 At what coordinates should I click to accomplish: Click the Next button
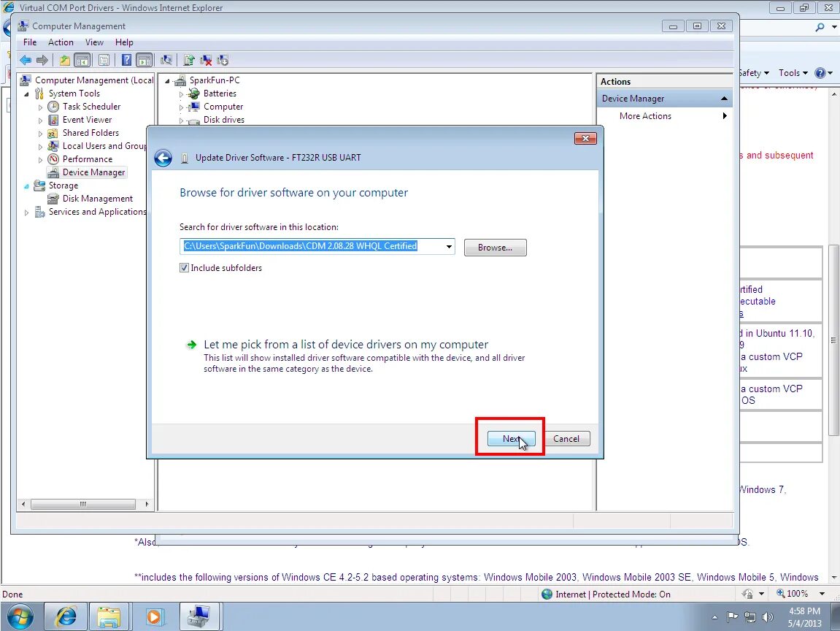tap(511, 438)
